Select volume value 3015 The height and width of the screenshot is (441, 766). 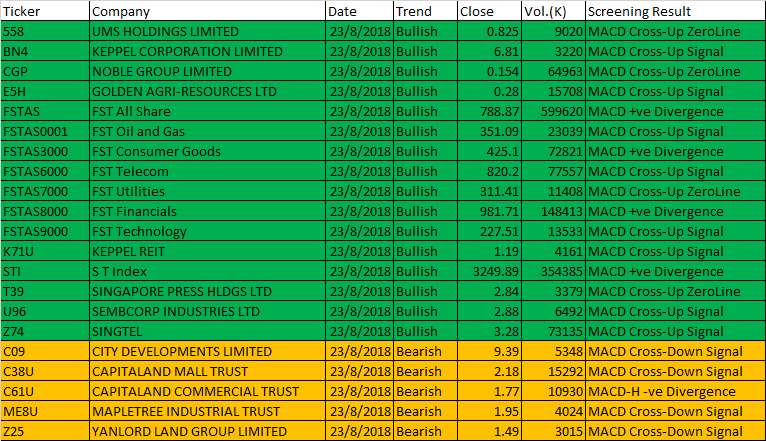point(553,432)
